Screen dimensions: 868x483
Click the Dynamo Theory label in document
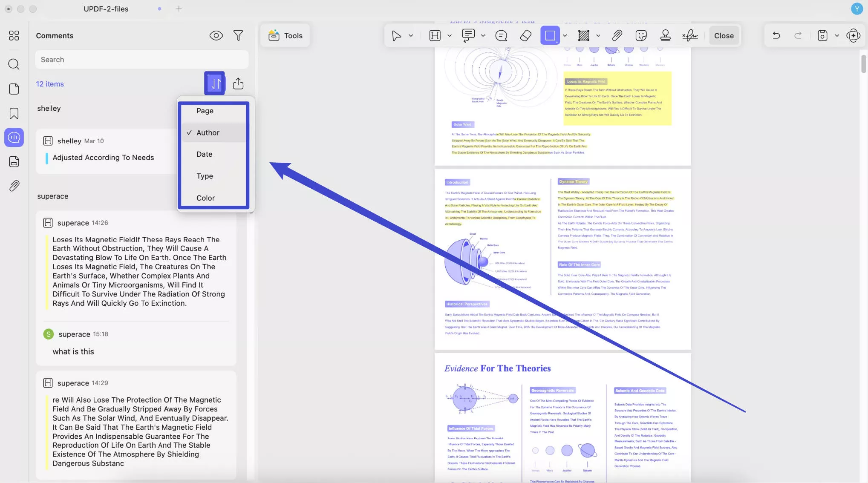point(574,182)
